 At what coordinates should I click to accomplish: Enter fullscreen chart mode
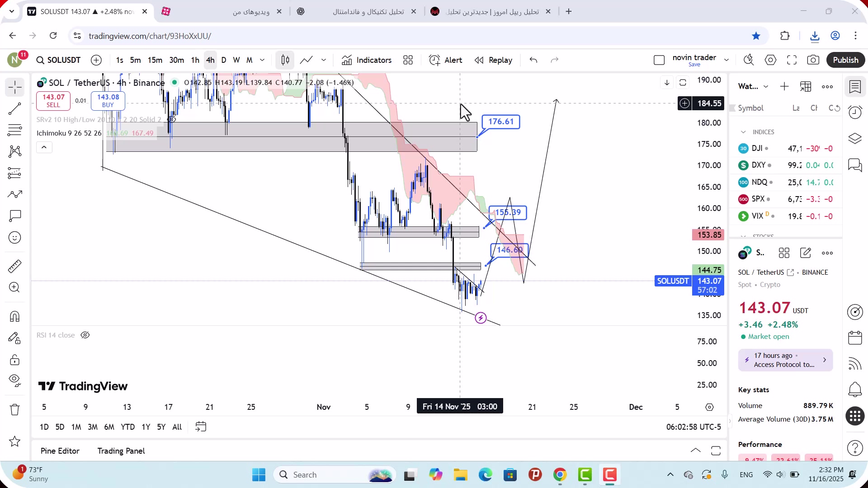pos(792,60)
